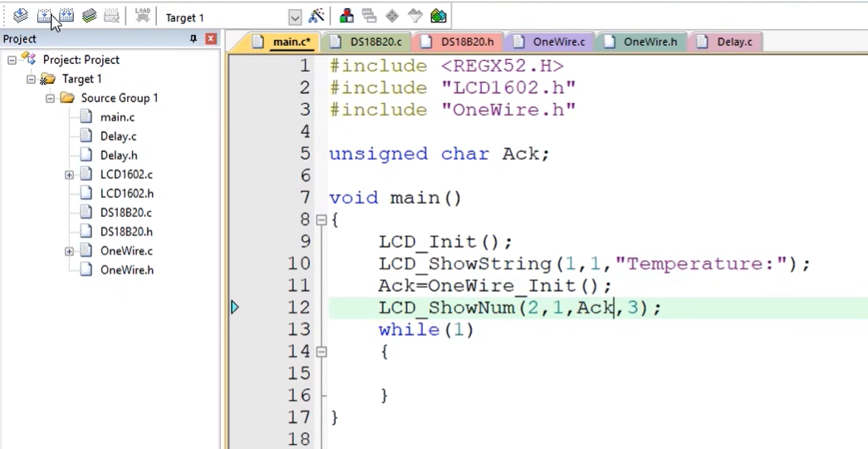Click the Source Group 1 folder icon
The width and height of the screenshot is (868, 449).
tap(67, 98)
